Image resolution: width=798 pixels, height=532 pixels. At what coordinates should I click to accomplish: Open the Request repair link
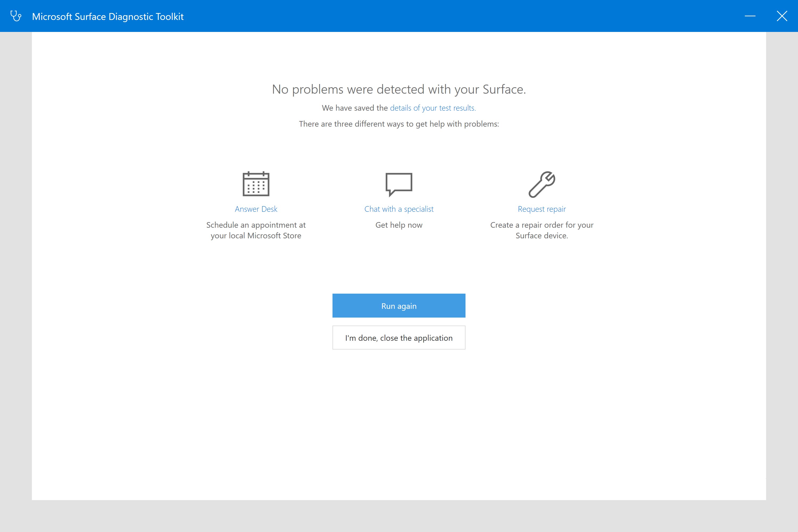coord(541,209)
